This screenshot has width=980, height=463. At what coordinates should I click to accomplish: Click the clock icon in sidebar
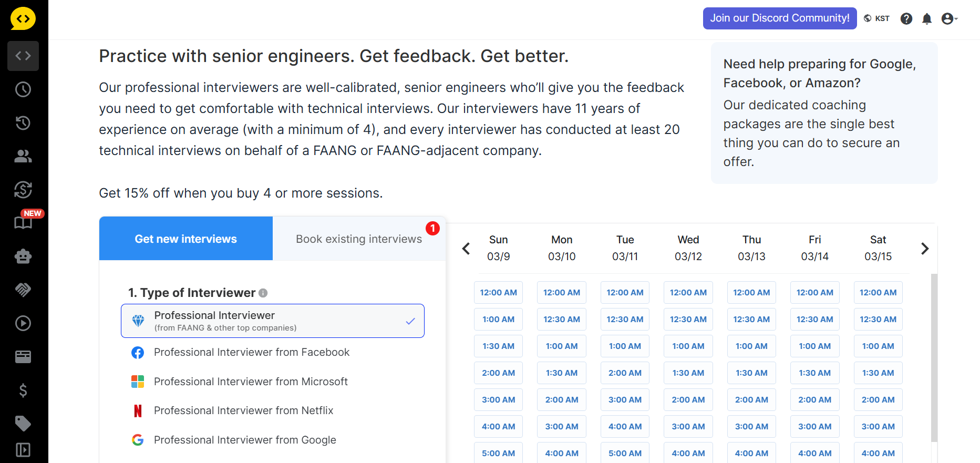pos(23,89)
